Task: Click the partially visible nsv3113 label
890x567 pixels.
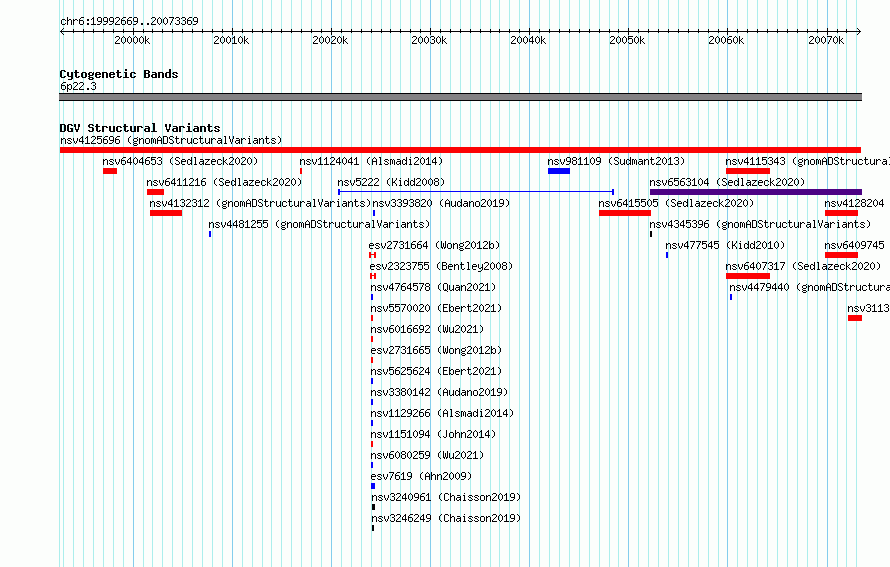Action: (x=868, y=308)
